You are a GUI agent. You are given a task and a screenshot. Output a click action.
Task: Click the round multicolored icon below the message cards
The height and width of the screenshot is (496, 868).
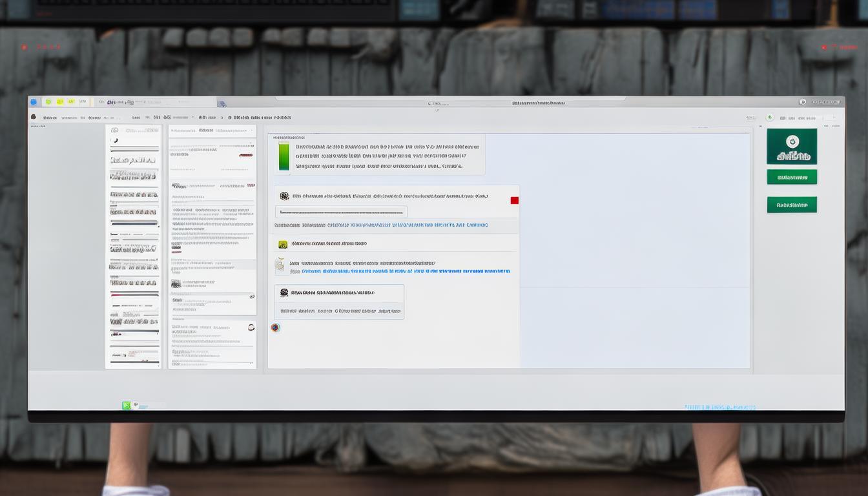[x=275, y=327]
